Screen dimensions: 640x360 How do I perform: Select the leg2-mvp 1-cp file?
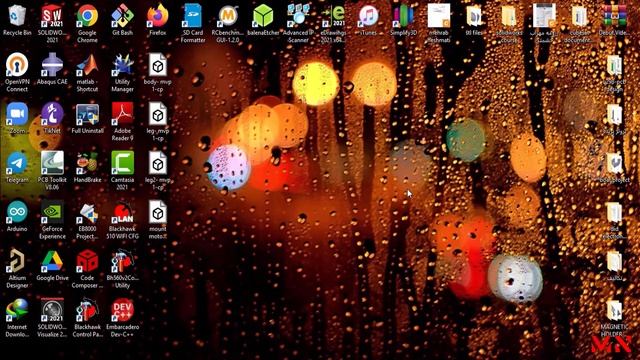pos(158,163)
